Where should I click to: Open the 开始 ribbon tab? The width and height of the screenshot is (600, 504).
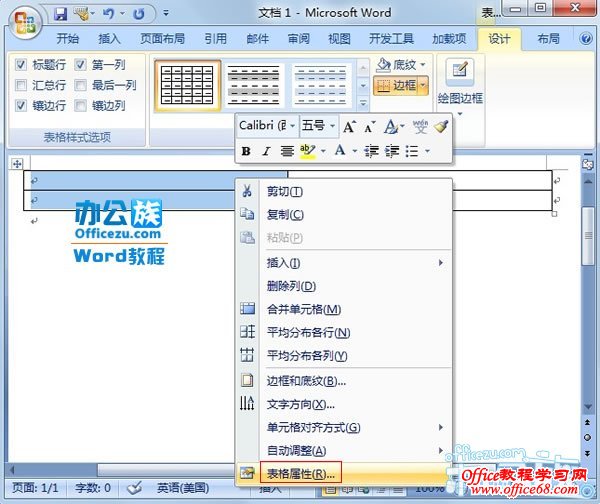pos(68,39)
